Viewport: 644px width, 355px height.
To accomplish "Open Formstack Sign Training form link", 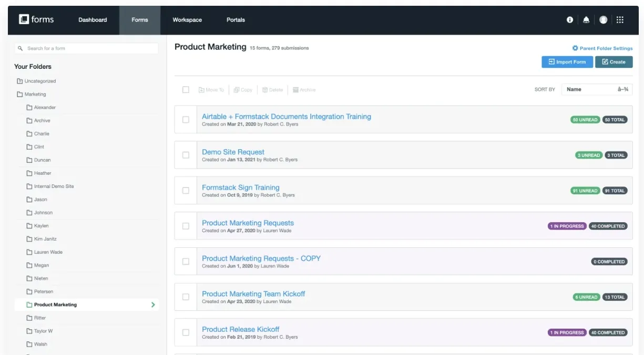I will 241,187.
